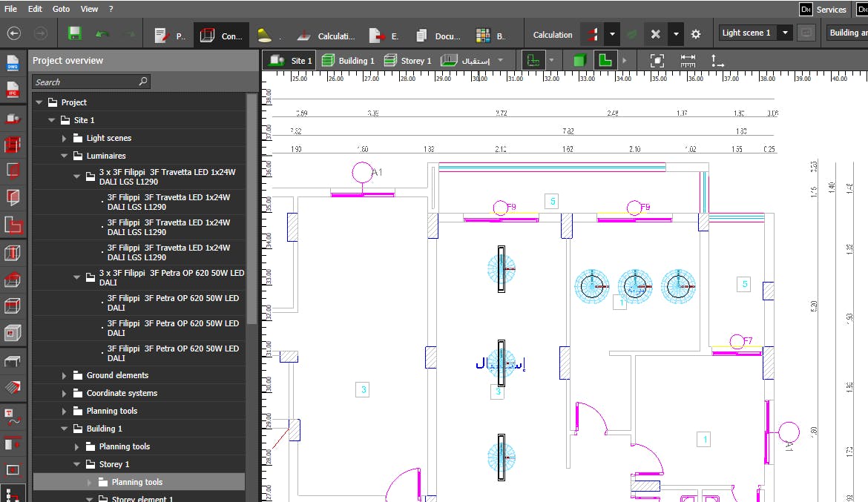868x502 pixels.
Task: Click the green undo arrow
Action: pyautogui.click(x=102, y=34)
